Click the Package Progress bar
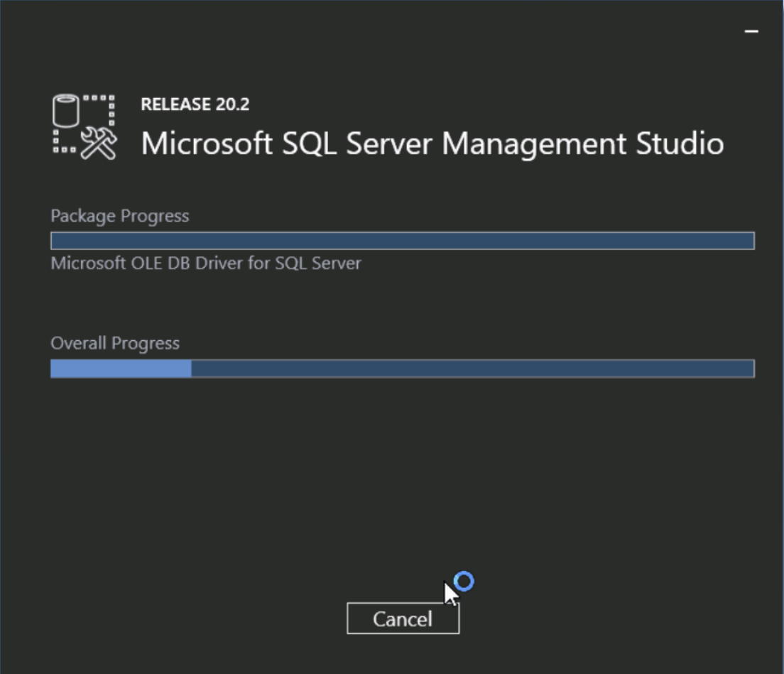 pyautogui.click(x=403, y=241)
